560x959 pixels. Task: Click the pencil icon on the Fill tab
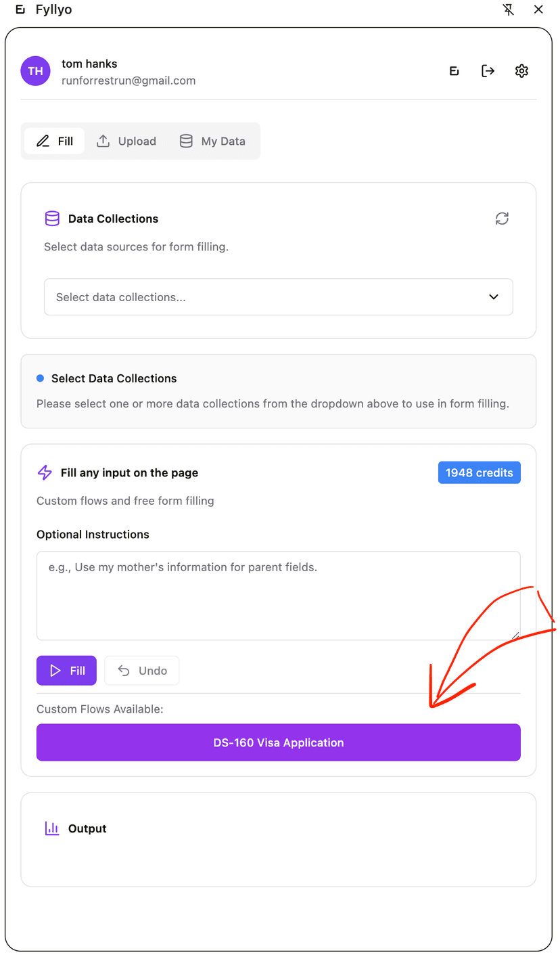[x=42, y=141]
